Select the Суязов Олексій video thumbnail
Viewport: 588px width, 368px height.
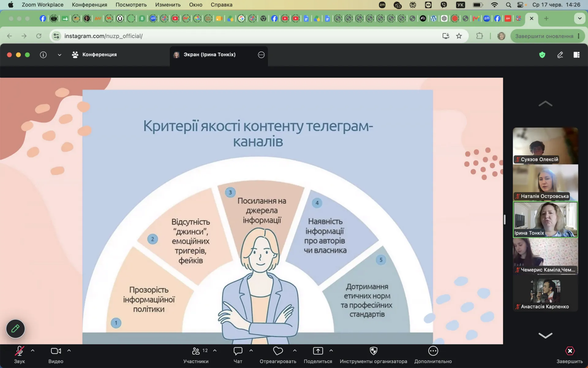[x=545, y=146]
